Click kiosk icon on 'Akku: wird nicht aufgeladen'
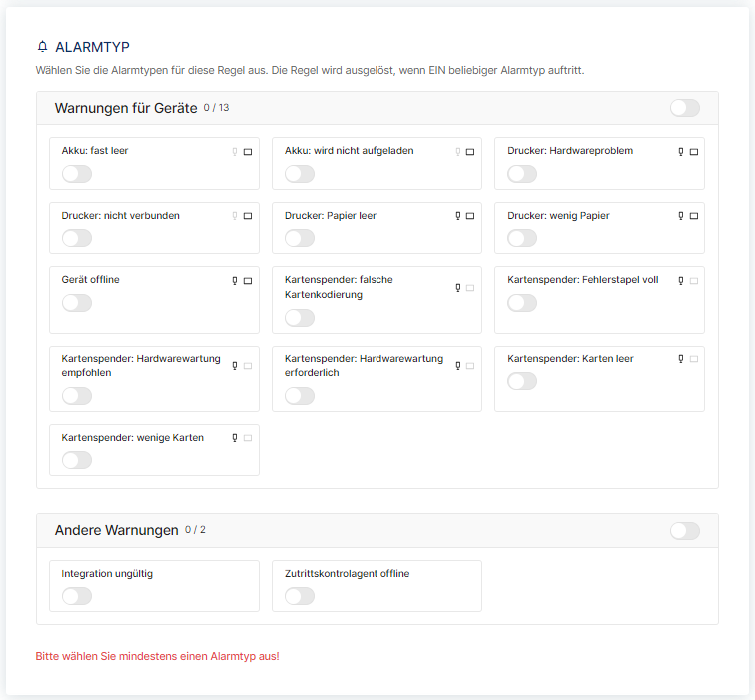This screenshot has height=700, width=755. pyautogui.click(x=458, y=152)
